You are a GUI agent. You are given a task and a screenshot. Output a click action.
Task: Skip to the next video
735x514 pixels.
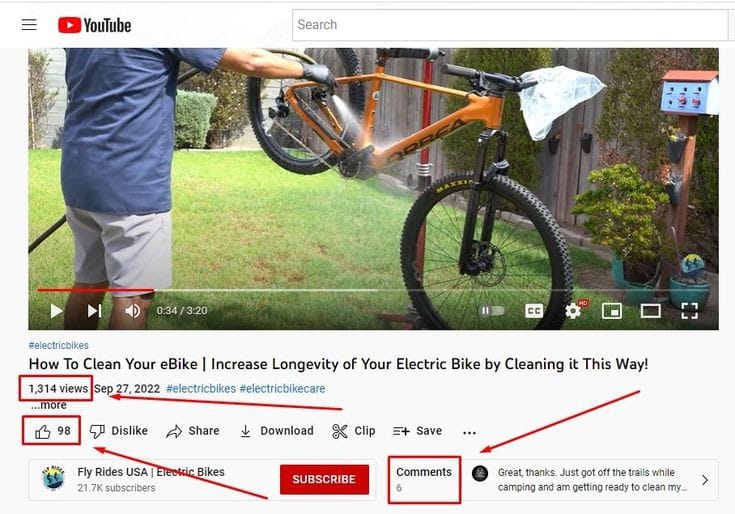point(94,311)
